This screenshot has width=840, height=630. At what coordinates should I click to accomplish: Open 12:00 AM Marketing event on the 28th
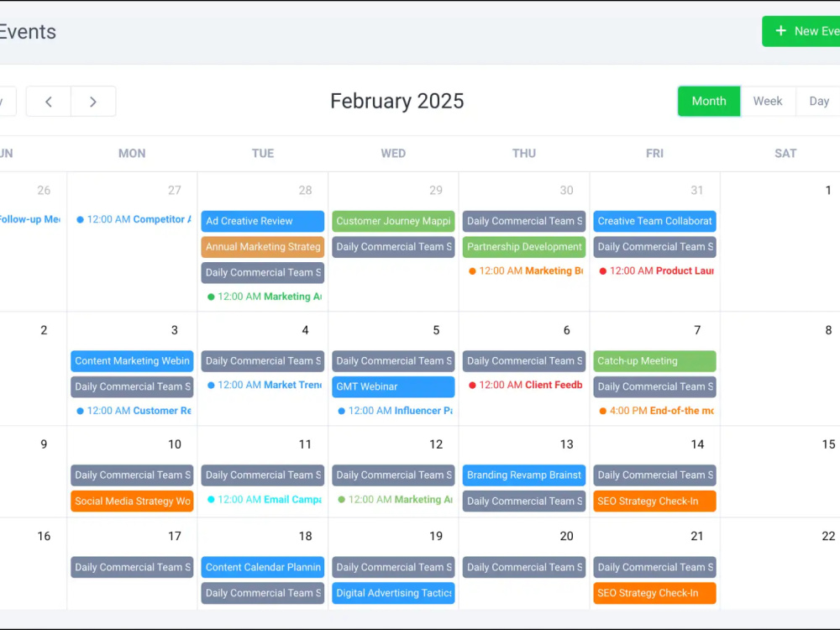(264, 297)
